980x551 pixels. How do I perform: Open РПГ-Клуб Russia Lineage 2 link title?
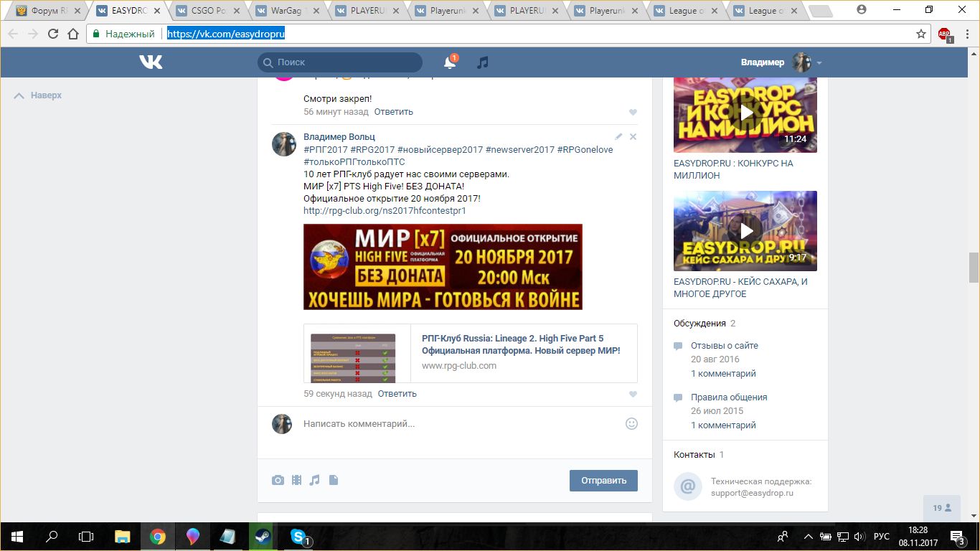[x=521, y=344]
